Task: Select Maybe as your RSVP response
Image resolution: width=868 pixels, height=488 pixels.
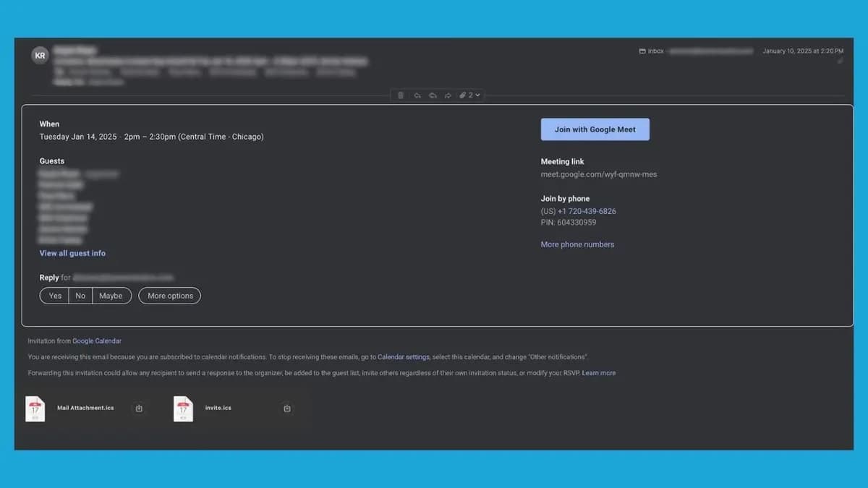Action: point(111,296)
